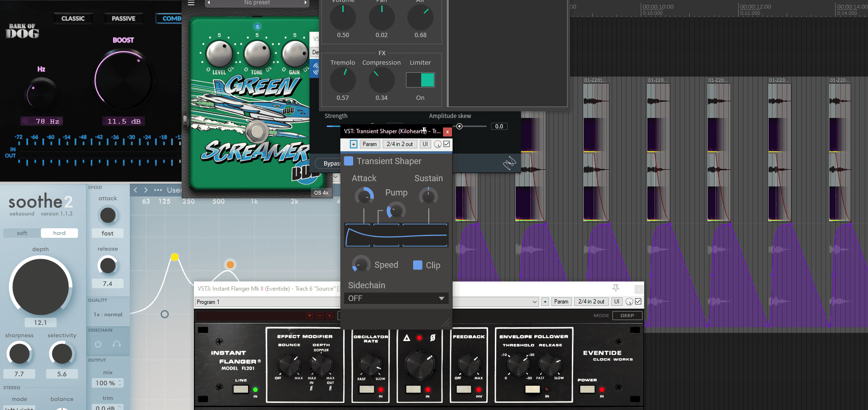Go to previous preset arrow by No preset
Viewport: 868px width, 410px height.
[209, 3]
